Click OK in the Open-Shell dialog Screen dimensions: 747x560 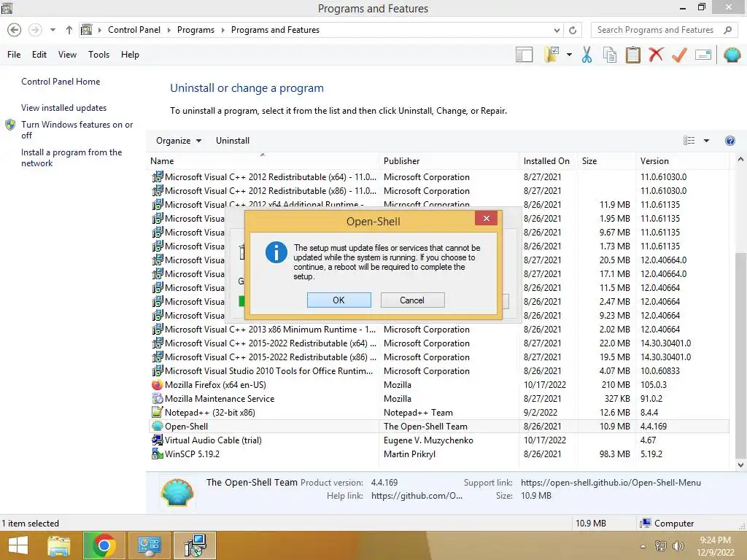pyautogui.click(x=338, y=300)
